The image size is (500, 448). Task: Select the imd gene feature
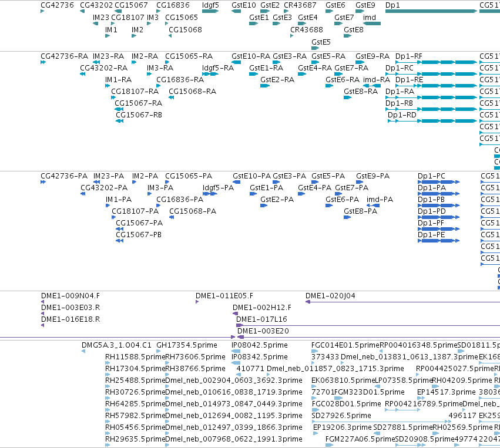372,23
